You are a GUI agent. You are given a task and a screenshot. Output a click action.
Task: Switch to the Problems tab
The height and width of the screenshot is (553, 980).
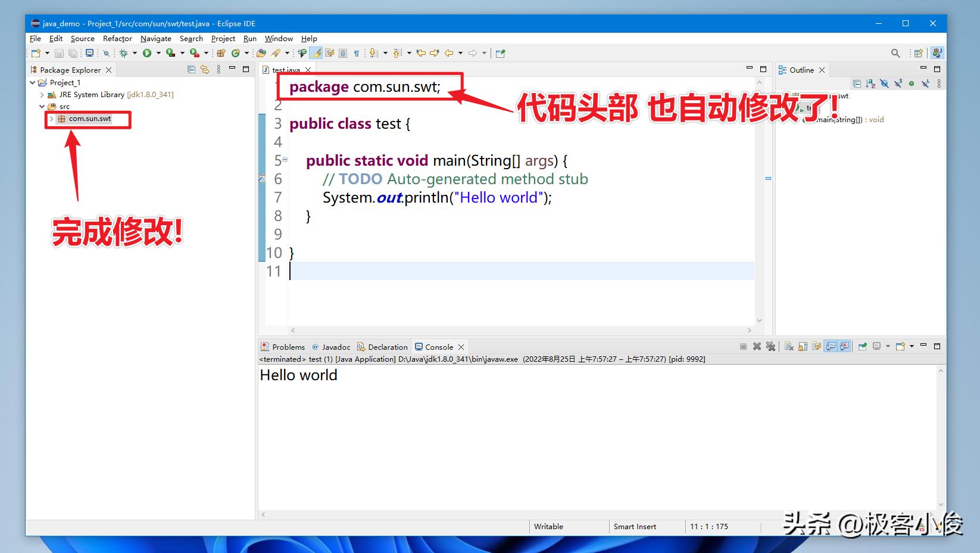click(x=289, y=346)
